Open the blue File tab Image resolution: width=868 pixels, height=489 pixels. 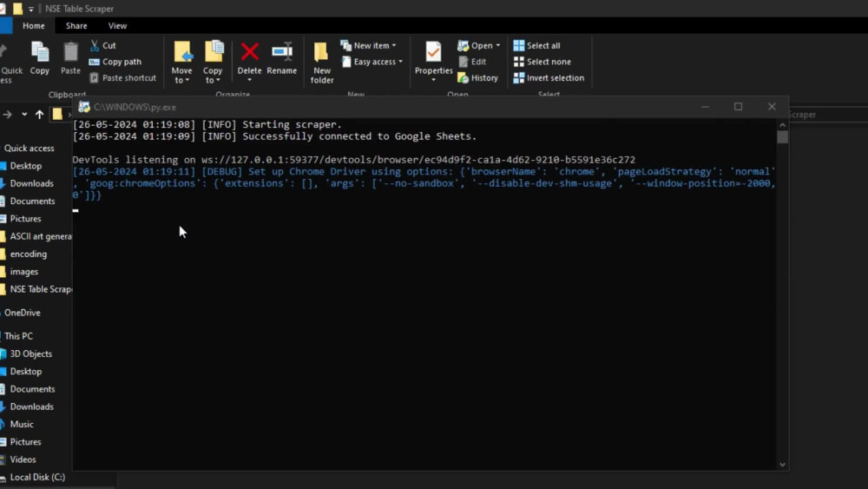(x=6, y=25)
